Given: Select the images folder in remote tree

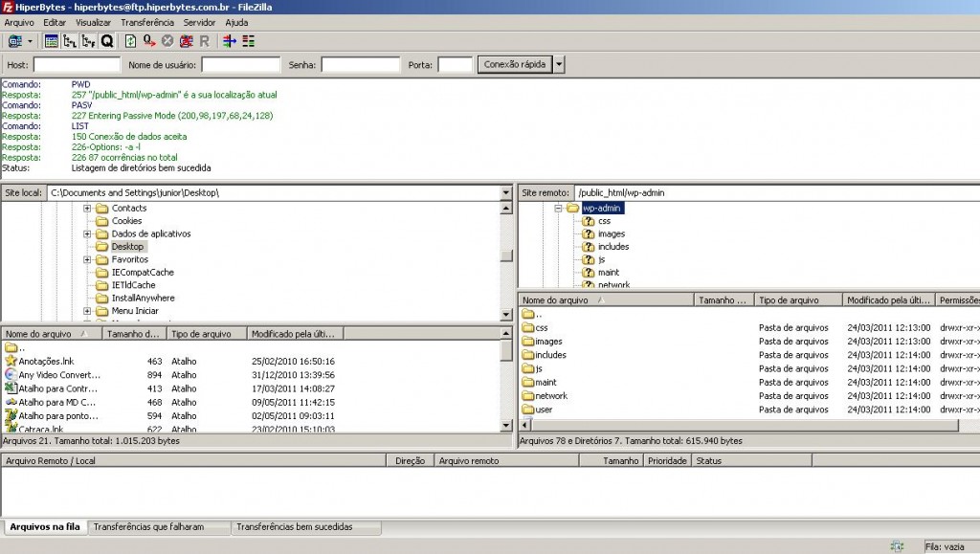Looking at the screenshot, I should tap(612, 233).
